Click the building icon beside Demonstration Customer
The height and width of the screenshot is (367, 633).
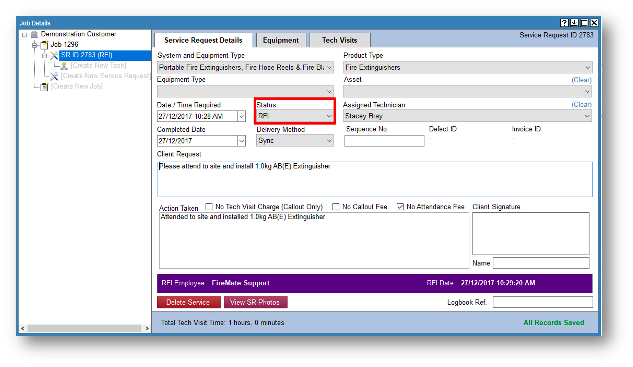point(34,35)
